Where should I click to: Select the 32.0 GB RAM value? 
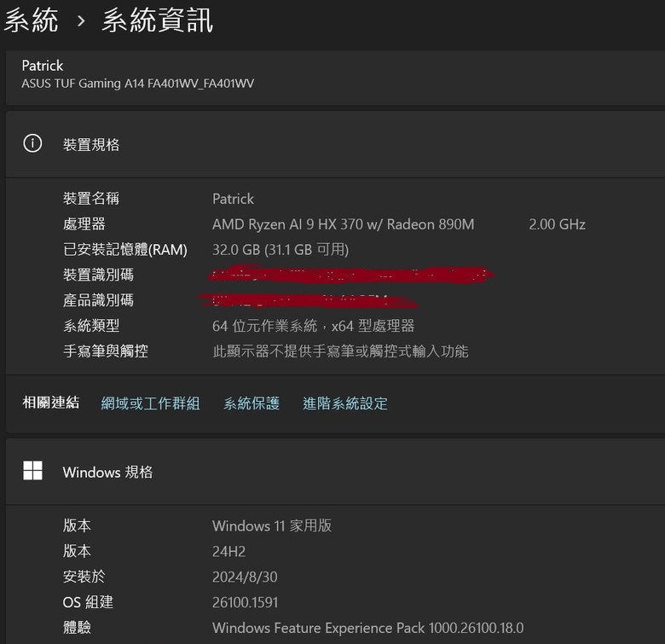280,250
